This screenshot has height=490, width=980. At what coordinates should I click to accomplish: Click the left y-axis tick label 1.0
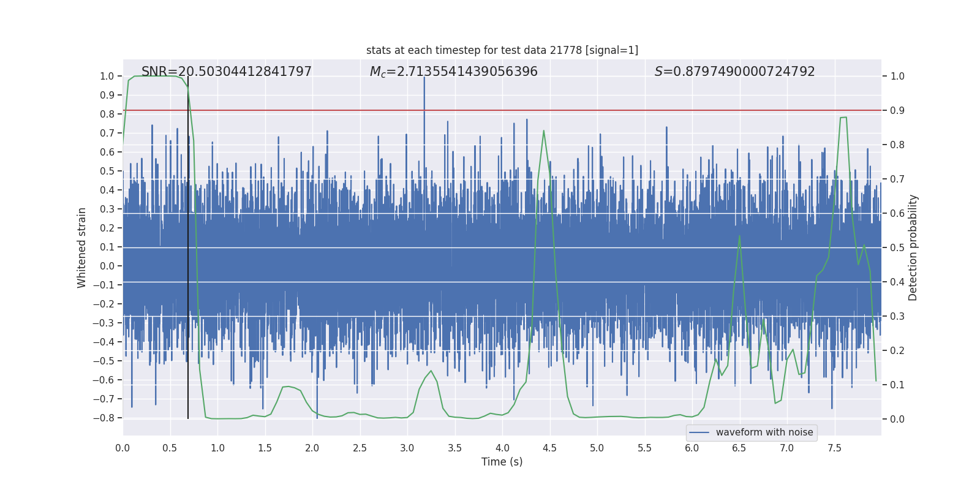(107, 77)
